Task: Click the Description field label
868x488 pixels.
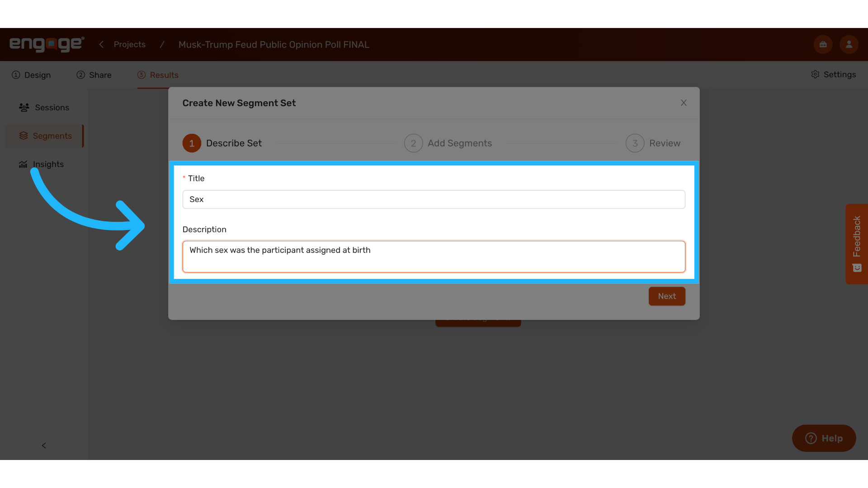Action: click(x=204, y=230)
